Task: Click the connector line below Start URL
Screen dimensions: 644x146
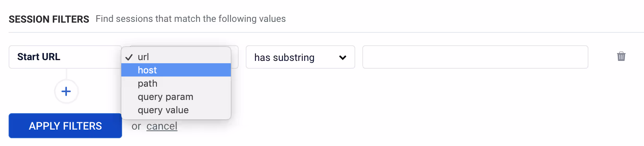Action: point(67,74)
